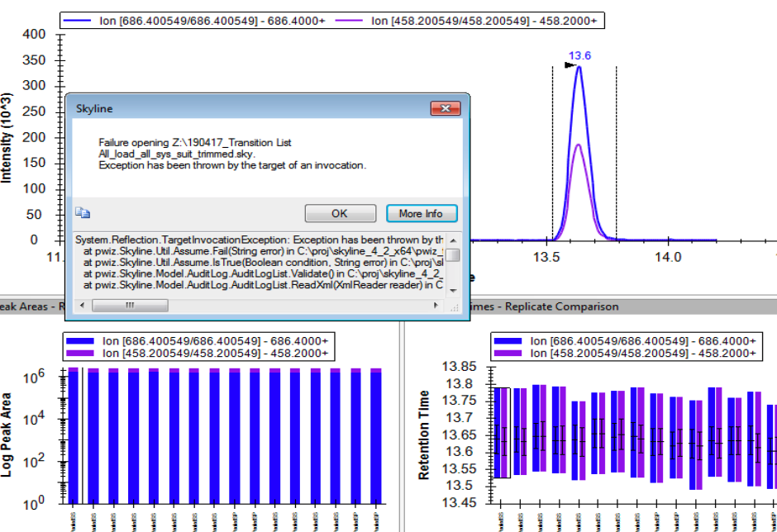Screen dimensions: 777x532
Task: Click the blue 686.4000+ legend line in the chromatogram
Action: click(84, 20)
